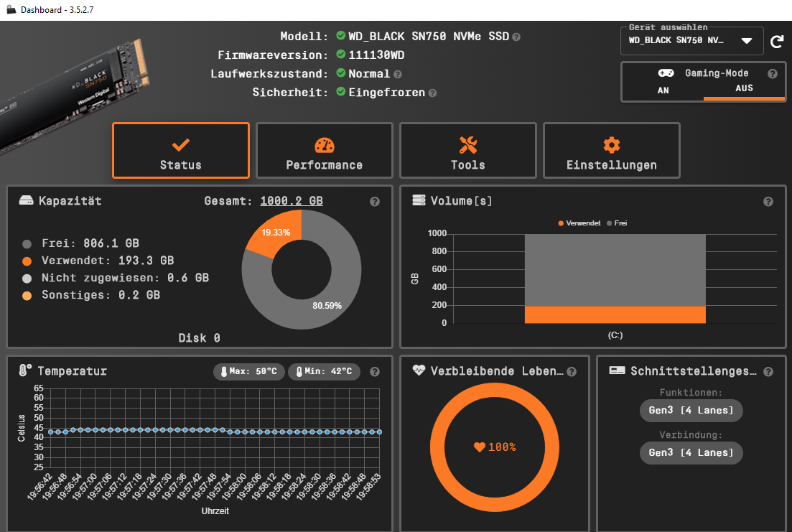Click the green check beside Laufwerkszustand

coord(341,73)
